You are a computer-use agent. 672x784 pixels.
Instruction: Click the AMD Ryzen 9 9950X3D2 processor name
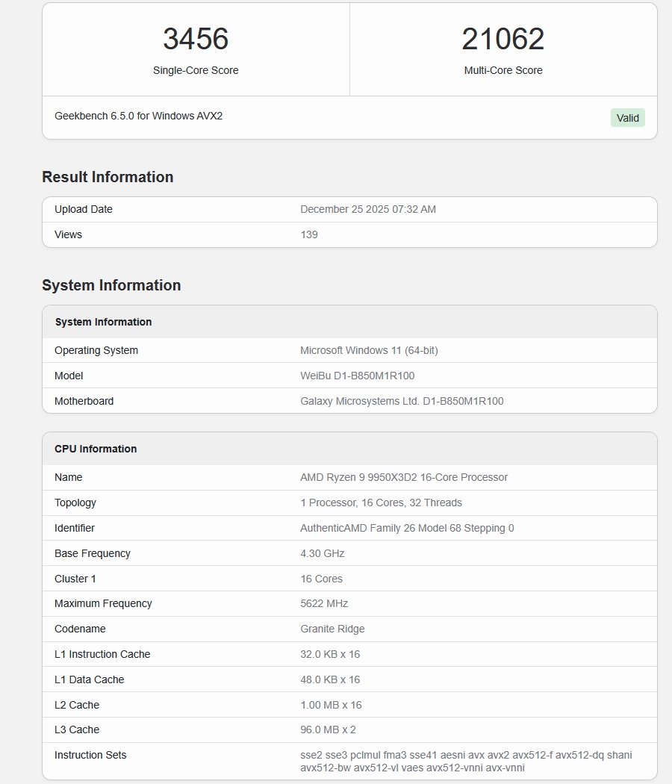pos(403,477)
